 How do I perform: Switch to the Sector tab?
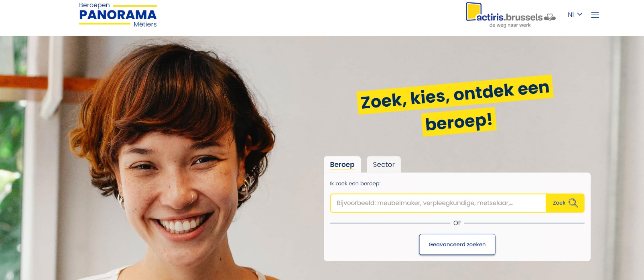[384, 164]
